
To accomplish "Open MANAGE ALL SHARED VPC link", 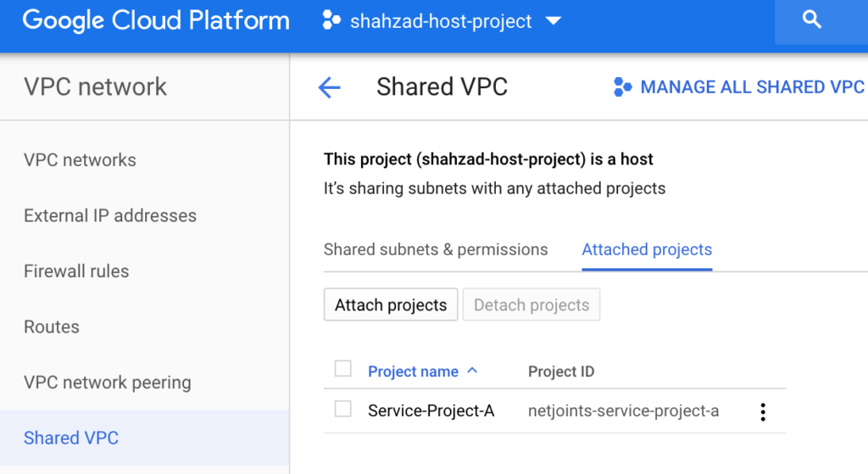I will click(x=738, y=87).
